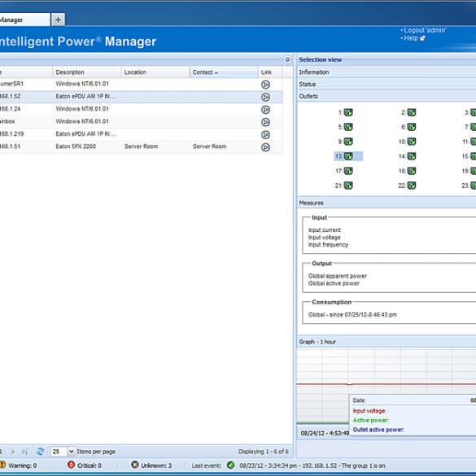Viewport: 476px width, 476px height.
Task: Refresh the node list
Action: (x=40, y=452)
